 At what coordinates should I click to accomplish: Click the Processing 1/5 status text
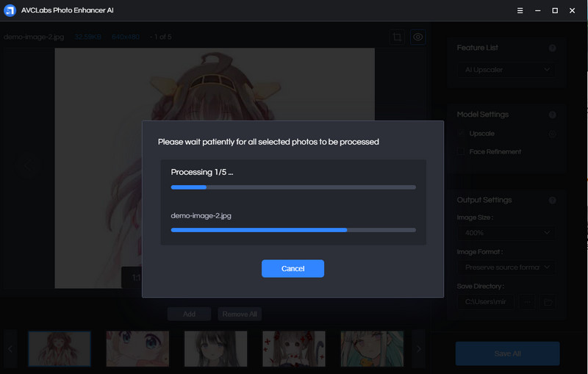pos(201,172)
